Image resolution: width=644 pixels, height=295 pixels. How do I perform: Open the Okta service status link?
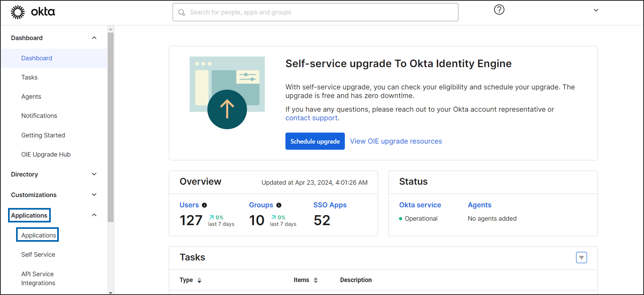(x=420, y=205)
